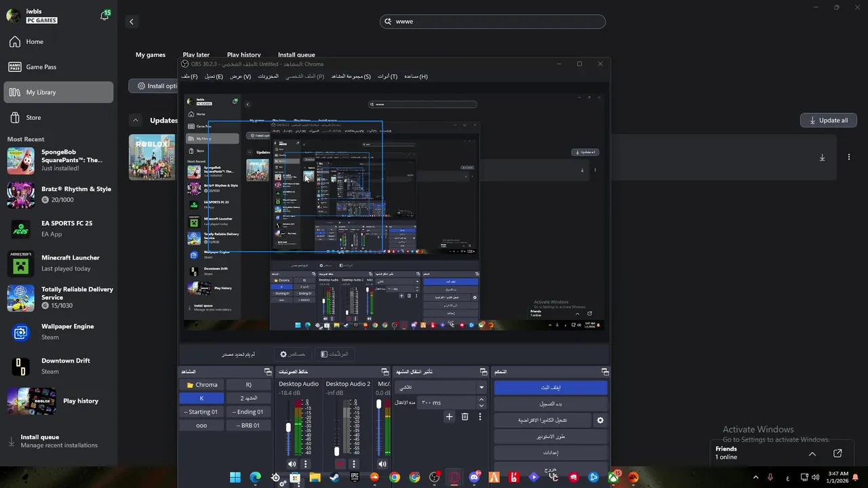
Task: Open Google Chrome from the taskbar
Action: [x=395, y=478]
